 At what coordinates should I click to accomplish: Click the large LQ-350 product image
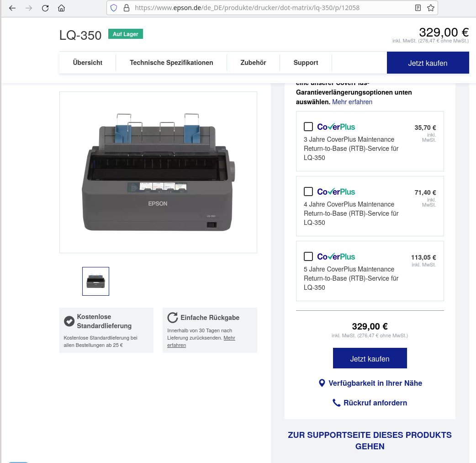(x=158, y=172)
